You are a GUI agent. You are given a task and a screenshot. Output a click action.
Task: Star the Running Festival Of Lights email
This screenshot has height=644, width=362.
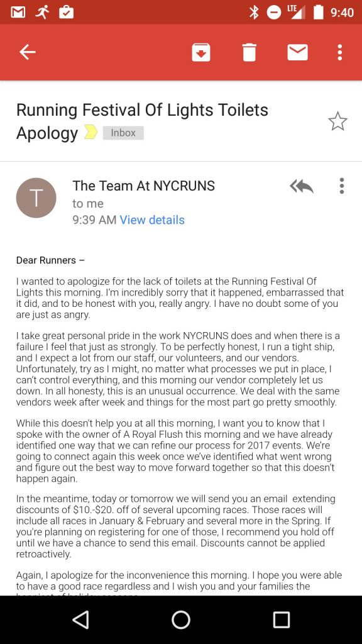coord(337,121)
